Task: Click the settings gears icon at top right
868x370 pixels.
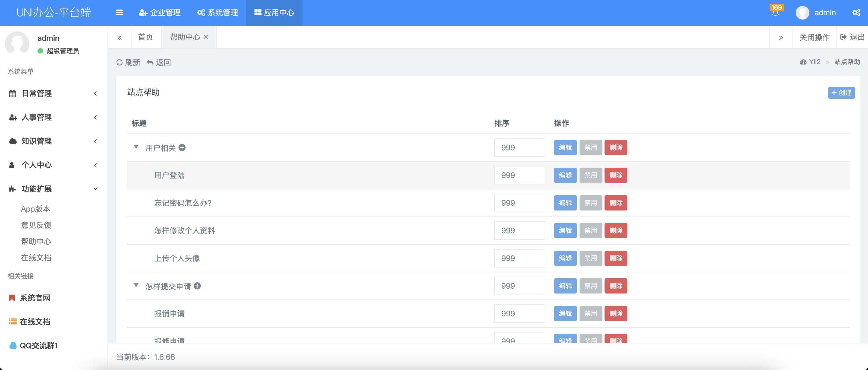Action: click(856, 13)
